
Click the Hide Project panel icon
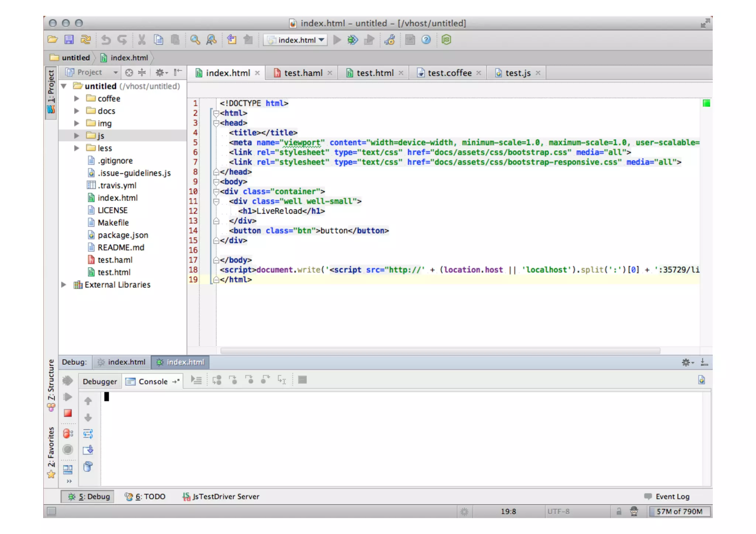coord(178,72)
